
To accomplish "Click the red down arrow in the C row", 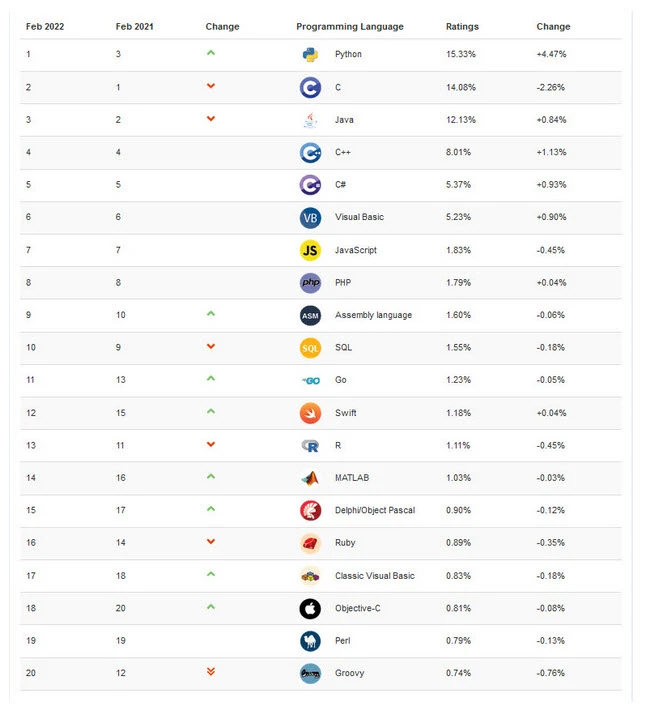I will coord(211,86).
